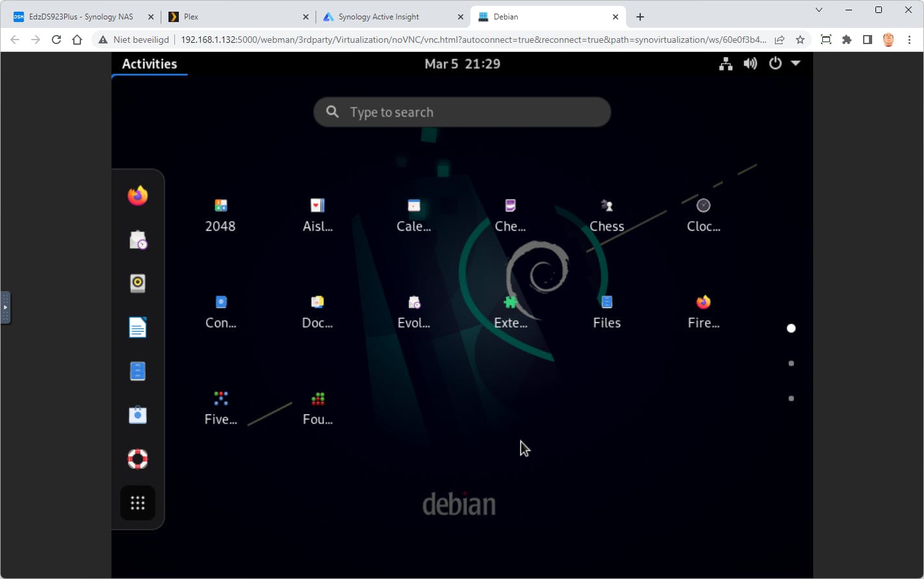Go forward in the browser
Screen dimensions: 924x579
click(36, 40)
